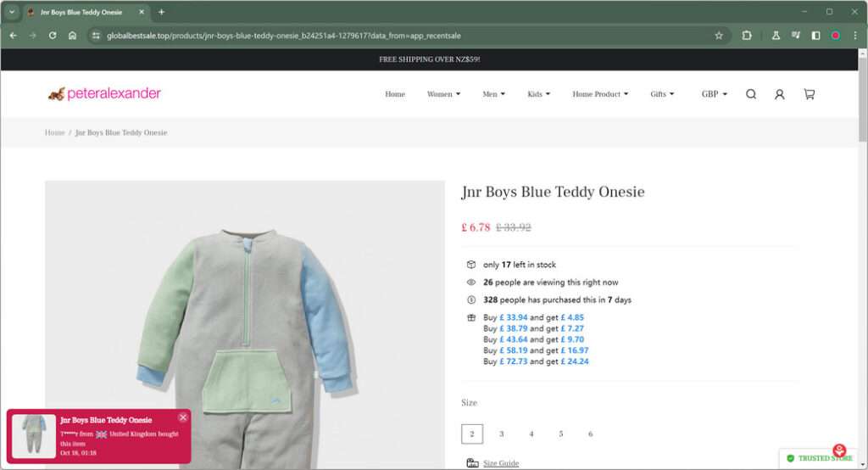Expand the Kids menu
The height and width of the screenshot is (470, 868).
pos(538,94)
